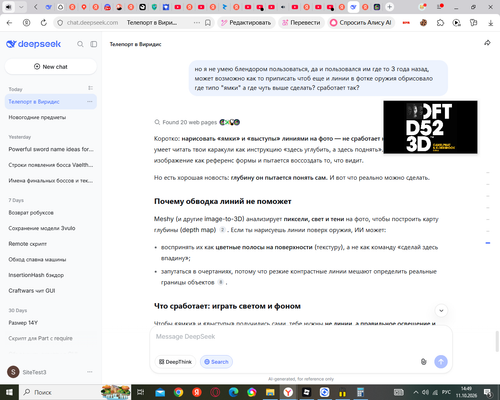This screenshot has width=500, height=400.
Task: Open browser downloads arrow icon
Action: pos(490,23)
